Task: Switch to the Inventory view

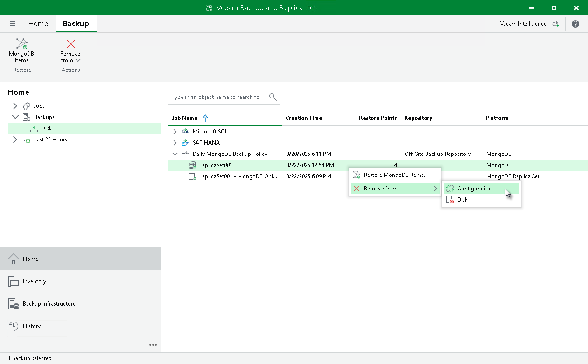Action: click(x=35, y=281)
